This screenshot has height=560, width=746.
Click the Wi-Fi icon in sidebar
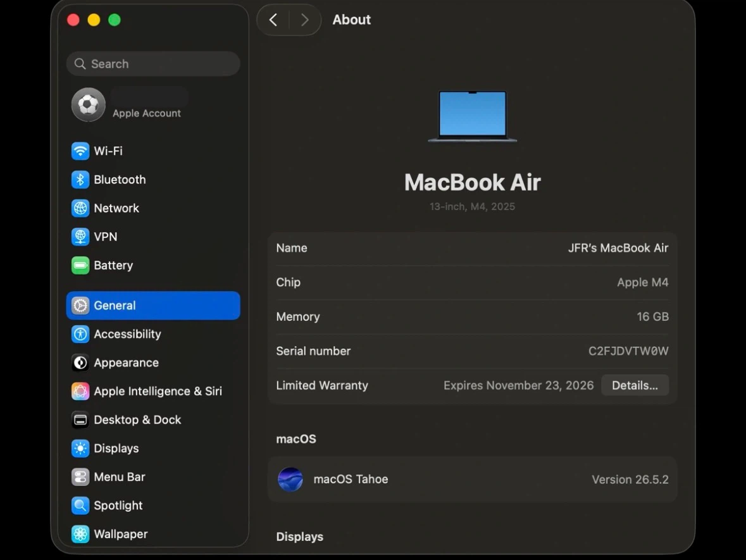pyautogui.click(x=80, y=151)
